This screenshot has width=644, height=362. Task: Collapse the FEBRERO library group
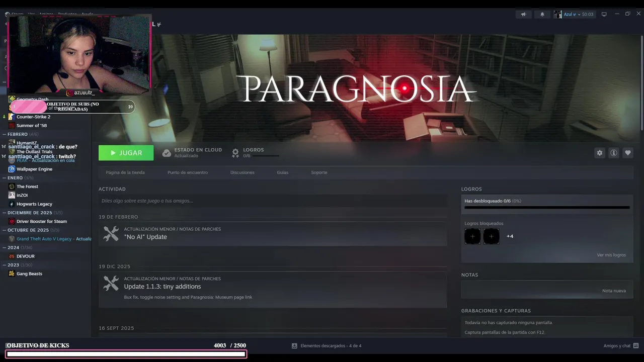pyautogui.click(x=4, y=134)
